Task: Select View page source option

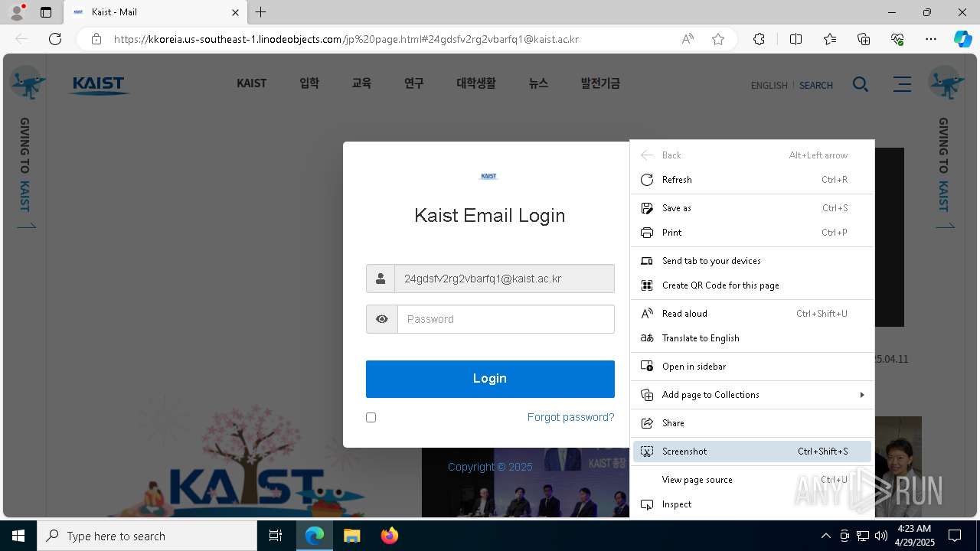Action: (752, 480)
